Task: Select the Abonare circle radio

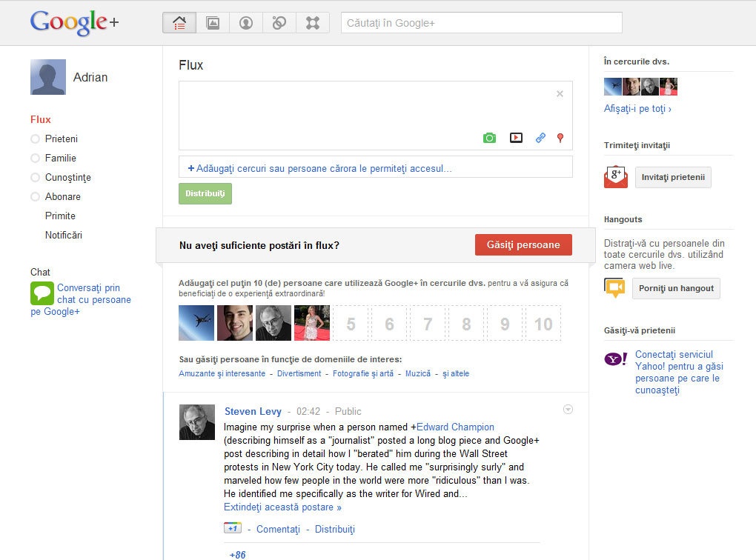Action: click(x=35, y=196)
